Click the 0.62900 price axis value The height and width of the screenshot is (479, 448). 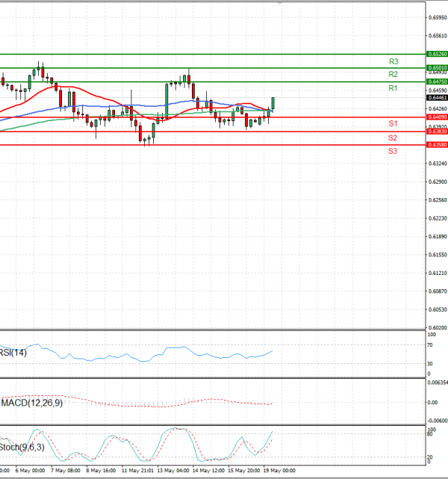coord(438,182)
